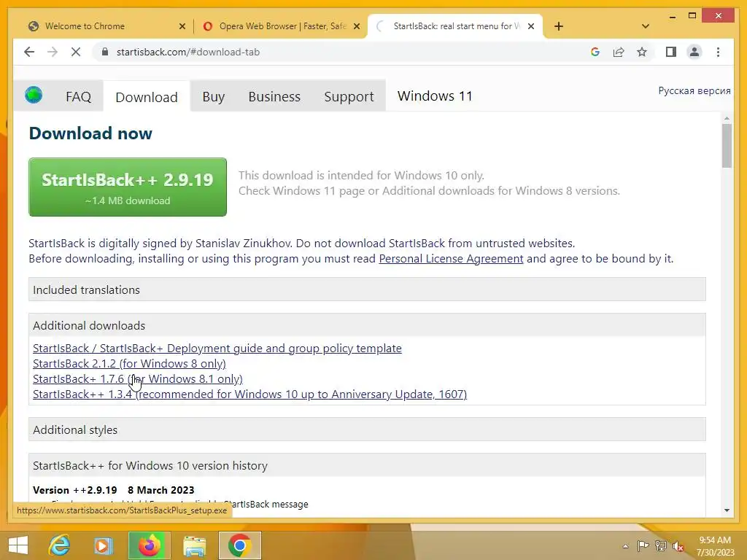Open the tab search chevron
Viewport: 747px width, 560px height.
click(646, 26)
